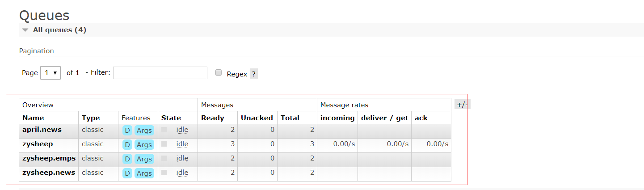Click Args badge in zysheep.emps row

(x=144, y=159)
